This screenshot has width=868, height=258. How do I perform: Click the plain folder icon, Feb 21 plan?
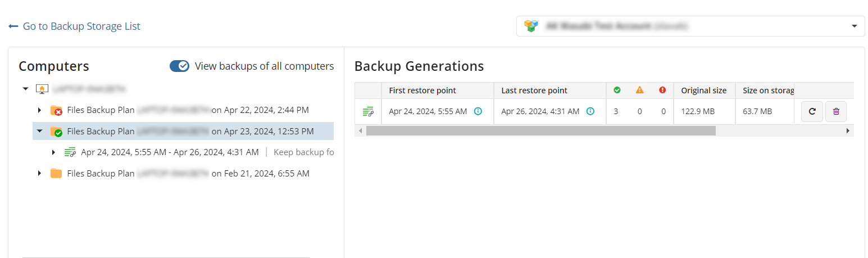click(x=56, y=174)
